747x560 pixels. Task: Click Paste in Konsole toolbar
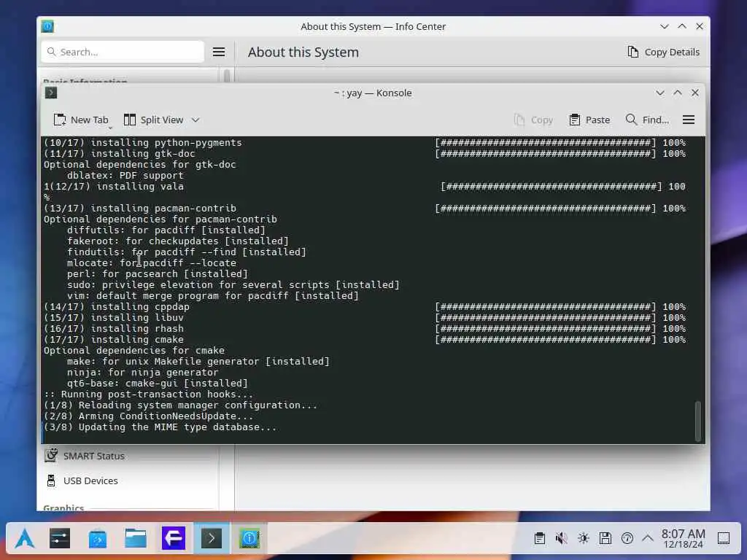[589, 120]
